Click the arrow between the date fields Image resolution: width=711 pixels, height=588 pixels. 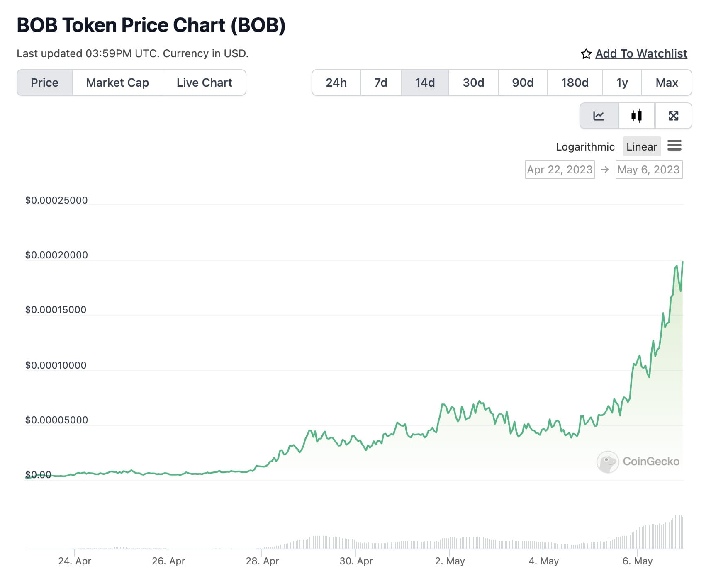605,169
